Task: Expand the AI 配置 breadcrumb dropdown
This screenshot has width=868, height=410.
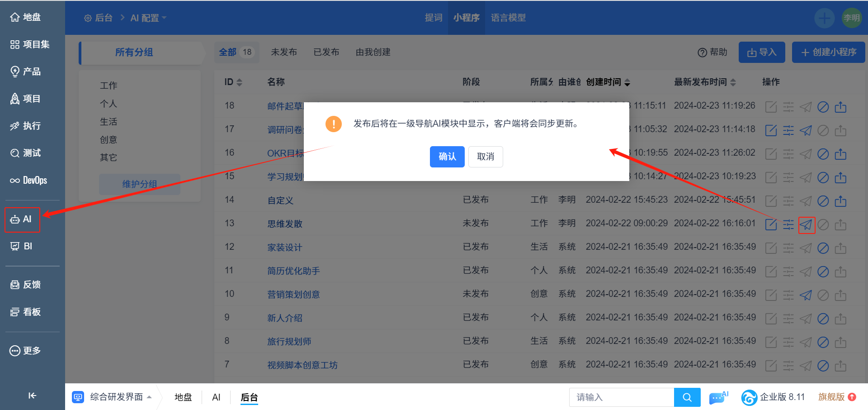Action: point(148,18)
